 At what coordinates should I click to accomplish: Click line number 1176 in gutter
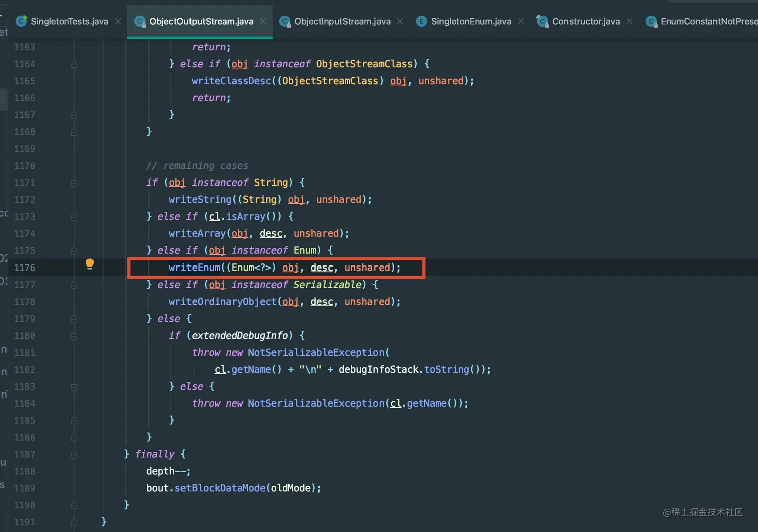click(25, 268)
